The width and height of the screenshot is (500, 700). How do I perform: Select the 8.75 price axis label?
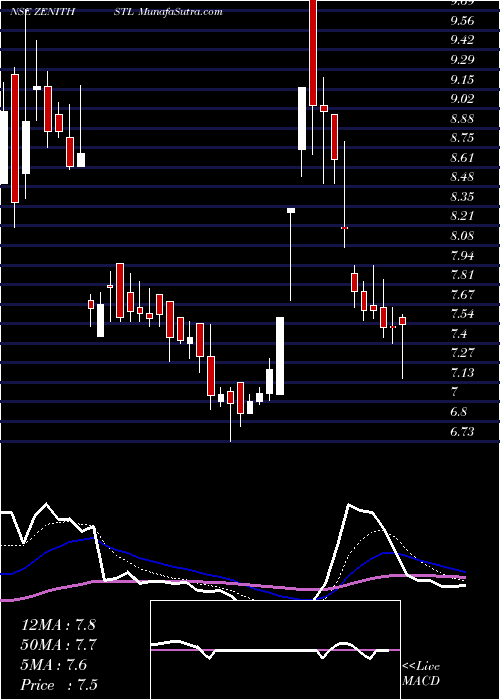(x=462, y=138)
